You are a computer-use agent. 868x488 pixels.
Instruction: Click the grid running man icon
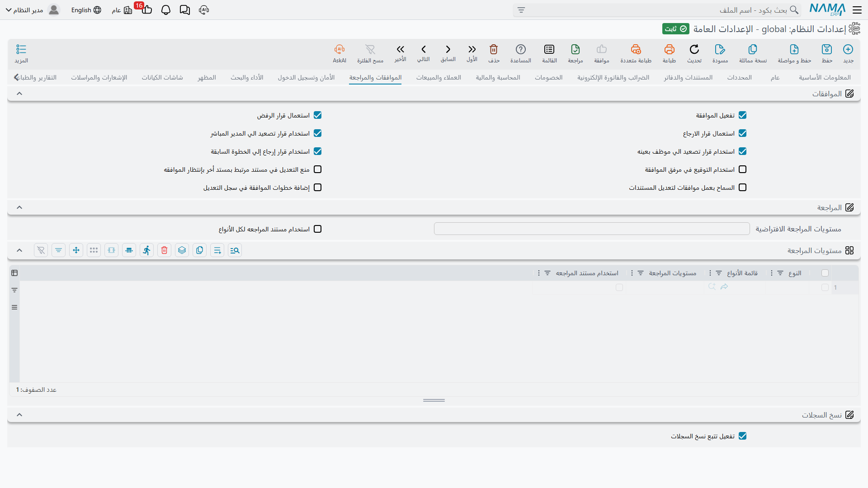pyautogui.click(x=147, y=250)
